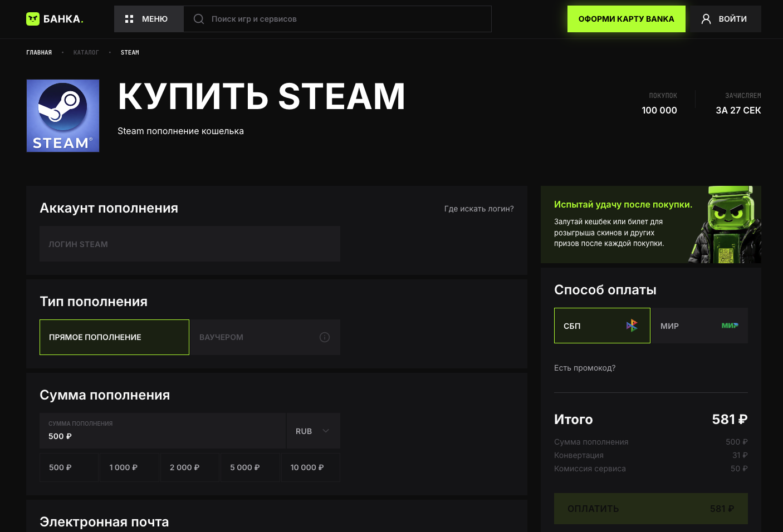Focus the Логин Steam input field

190,244
